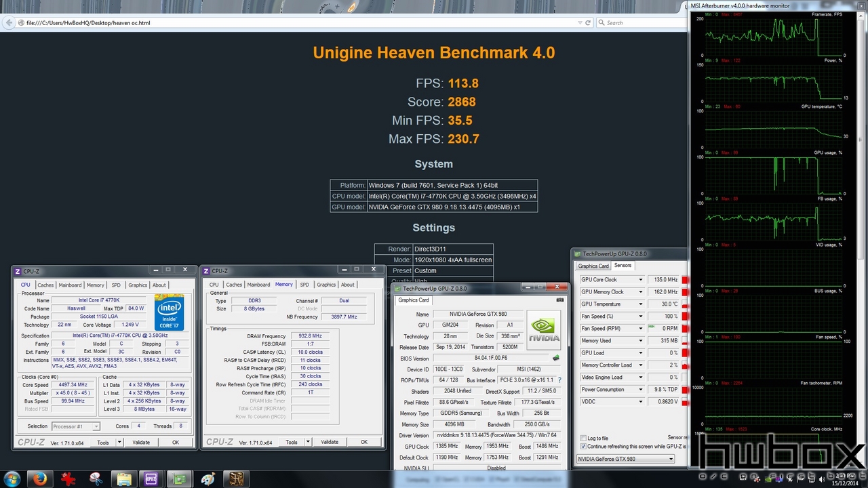
Task: Expand Tools dropdown arrow in left CPU-Z window
Action: pyautogui.click(x=119, y=442)
